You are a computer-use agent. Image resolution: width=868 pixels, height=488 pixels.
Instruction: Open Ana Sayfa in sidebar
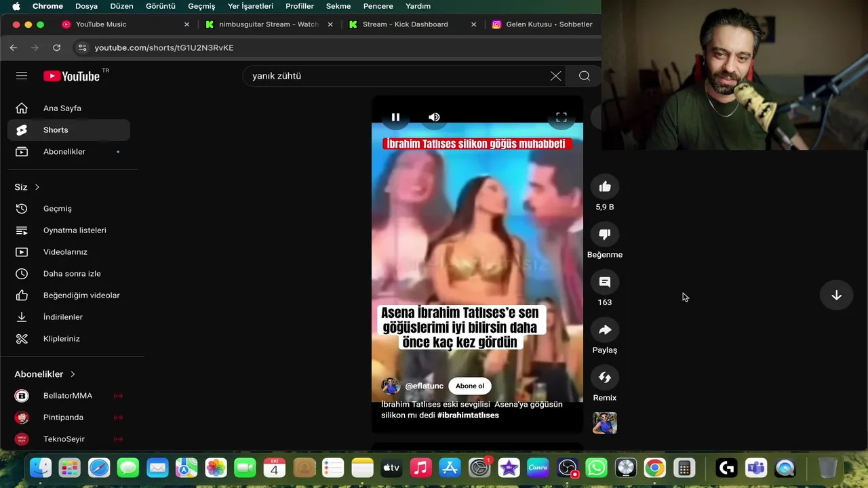coord(68,108)
